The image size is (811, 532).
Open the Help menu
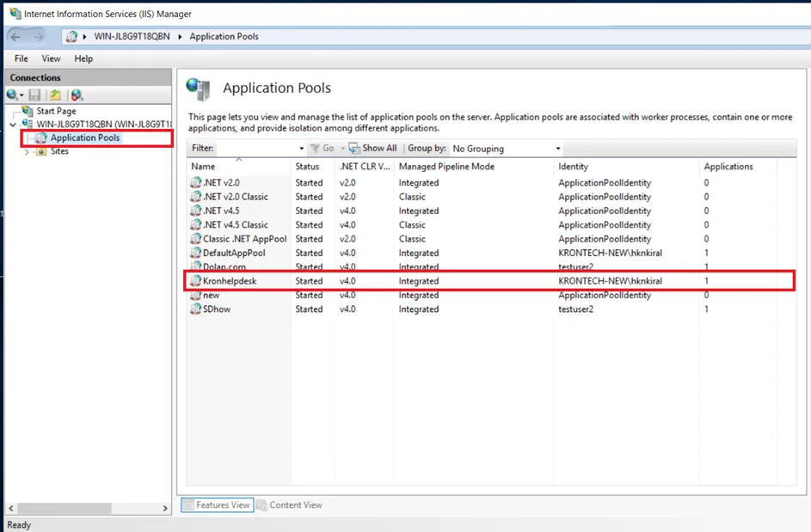point(83,58)
